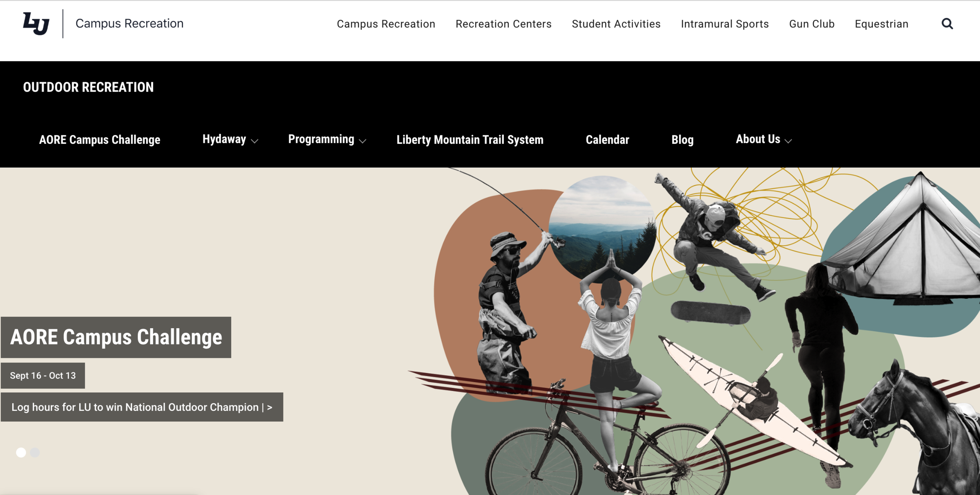Image resolution: width=980 pixels, height=495 pixels.
Task: Click the Outdoor Recreation heading
Action: coord(88,87)
